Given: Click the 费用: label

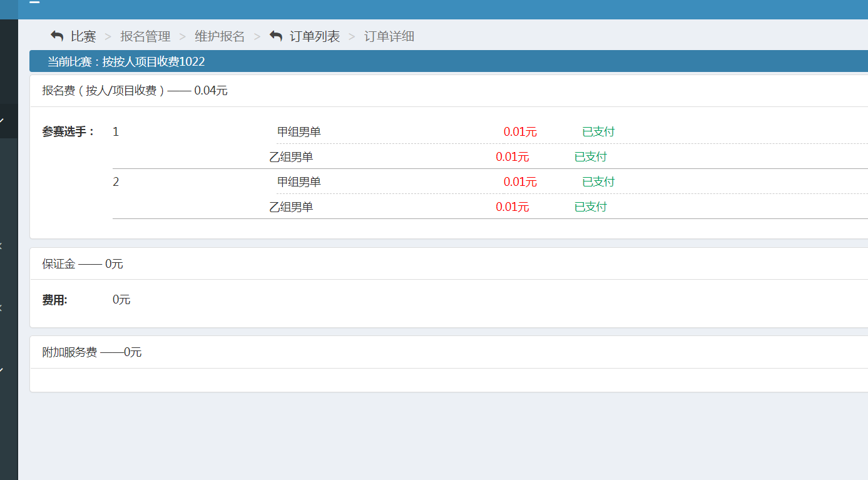Looking at the screenshot, I should click(x=54, y=300).
